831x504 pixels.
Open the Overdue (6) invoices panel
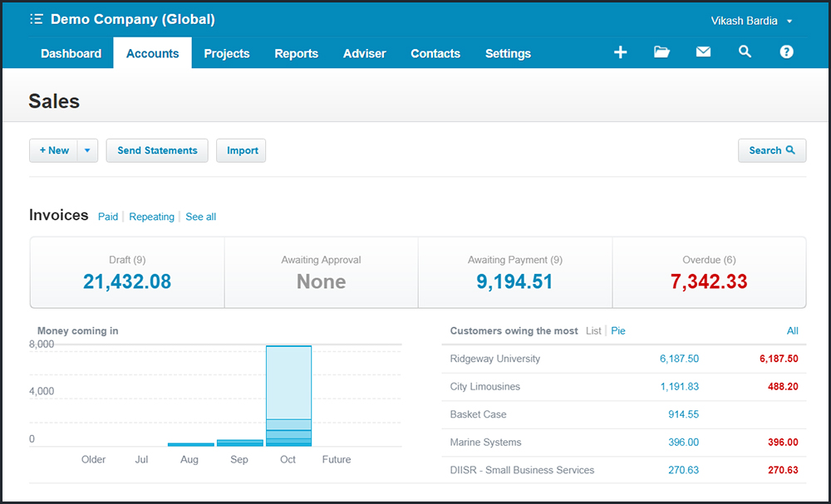coord(709,272)
